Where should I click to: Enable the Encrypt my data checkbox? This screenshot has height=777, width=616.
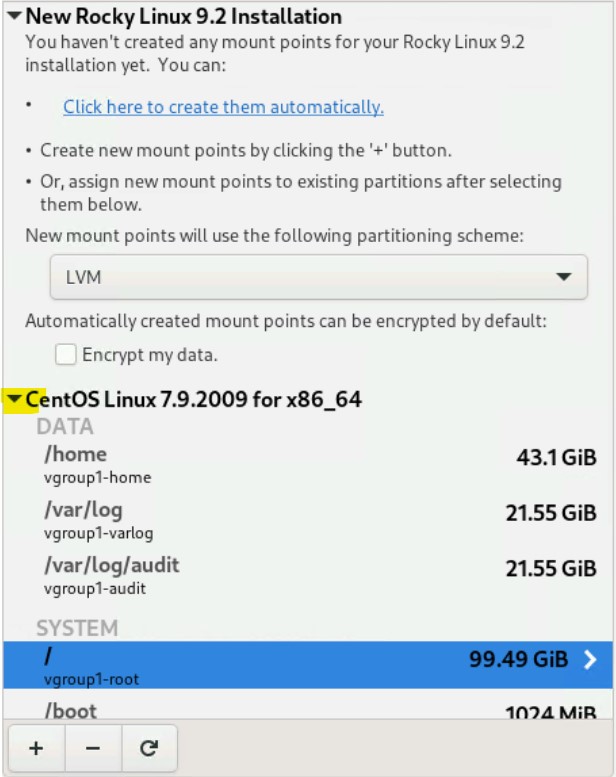66,354
